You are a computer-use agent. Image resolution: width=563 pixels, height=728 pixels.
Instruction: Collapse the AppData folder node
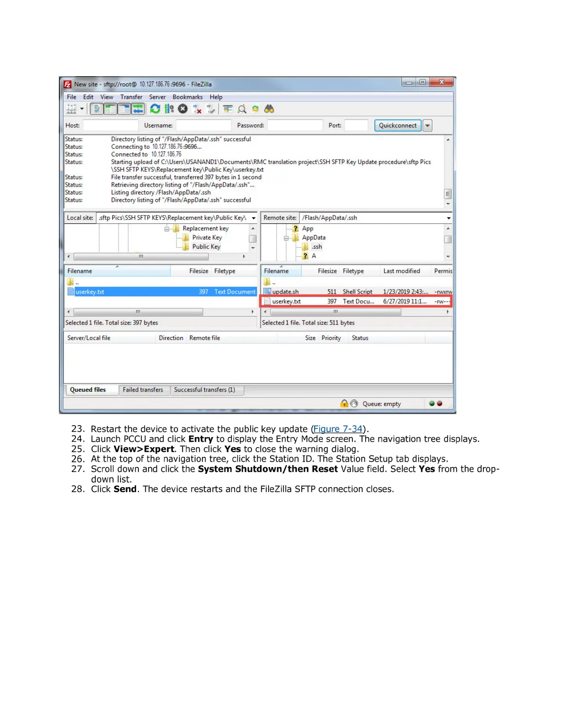tap(286, 238)
